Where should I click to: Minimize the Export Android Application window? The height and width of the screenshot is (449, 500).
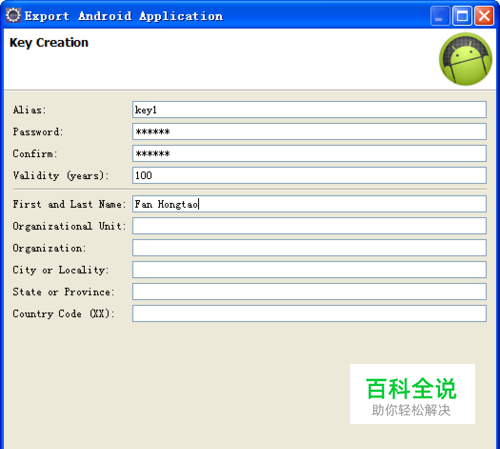[x=440, y=16]
